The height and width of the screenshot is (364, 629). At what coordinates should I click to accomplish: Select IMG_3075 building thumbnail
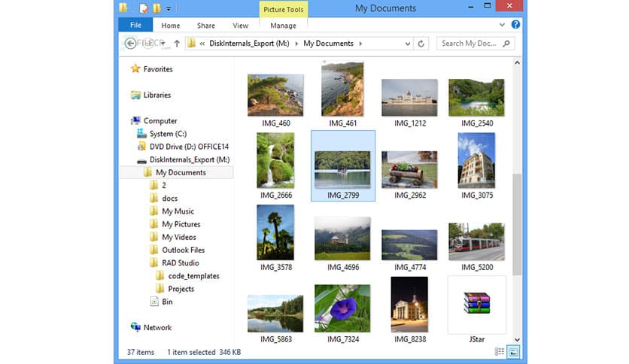point(476,160)
